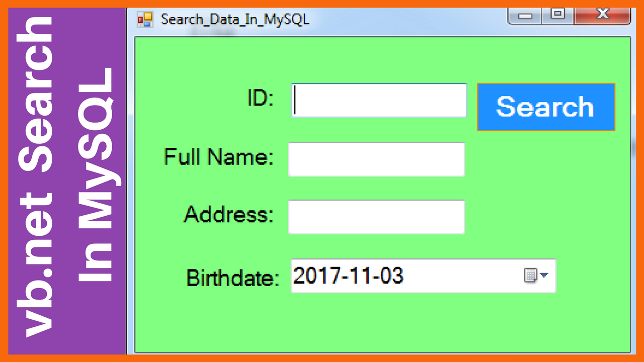The image size is (644, 362).
Task: Click the empty green area below Birthdate
Action: (x=382, y=322)
